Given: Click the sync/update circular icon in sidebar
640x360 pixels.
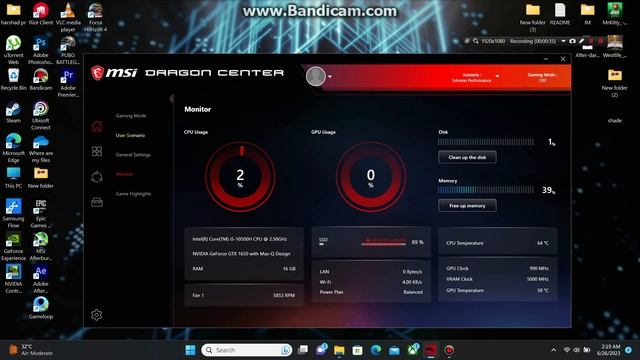Looking at the screenshot, I should tap(97, 177).
